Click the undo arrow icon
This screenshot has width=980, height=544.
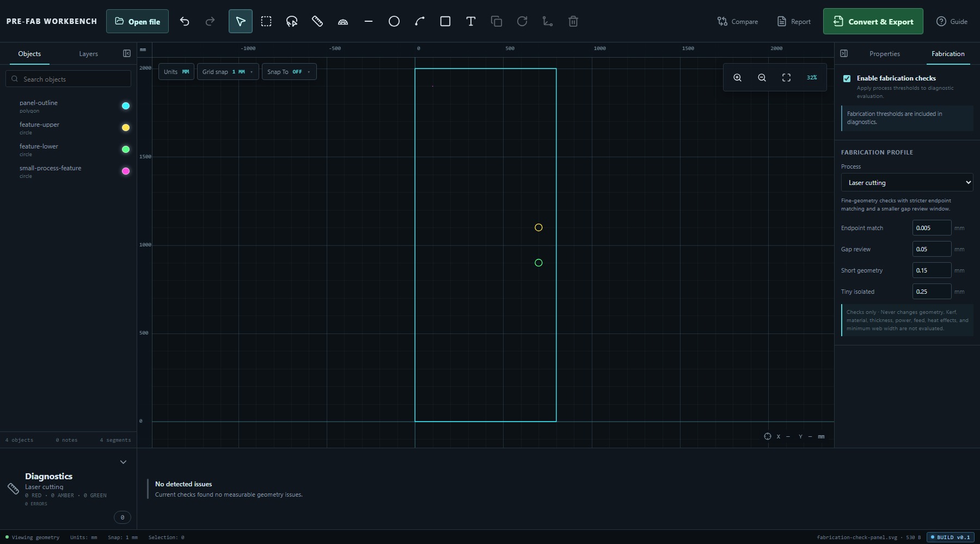click(185, 21)
